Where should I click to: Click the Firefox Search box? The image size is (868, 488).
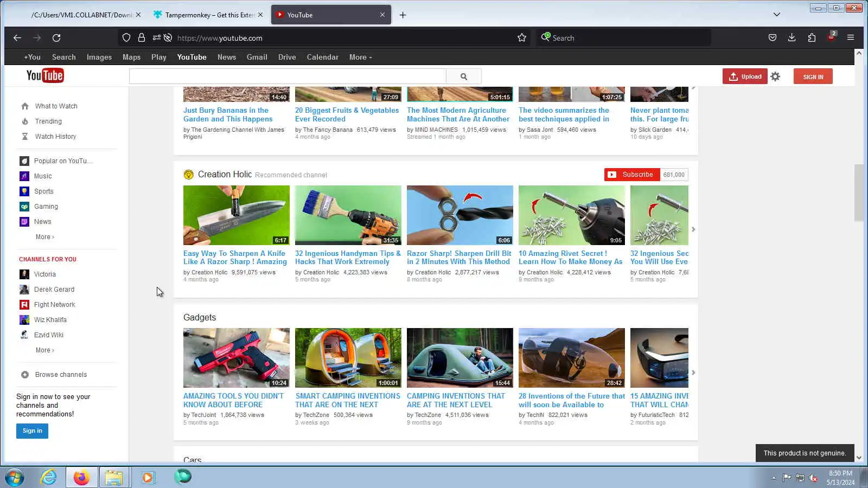(624, 38)
